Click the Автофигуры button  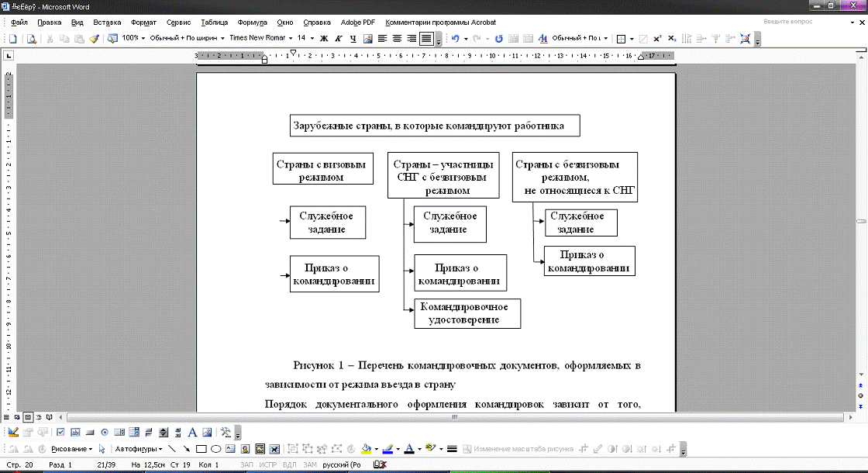(138, 449)
